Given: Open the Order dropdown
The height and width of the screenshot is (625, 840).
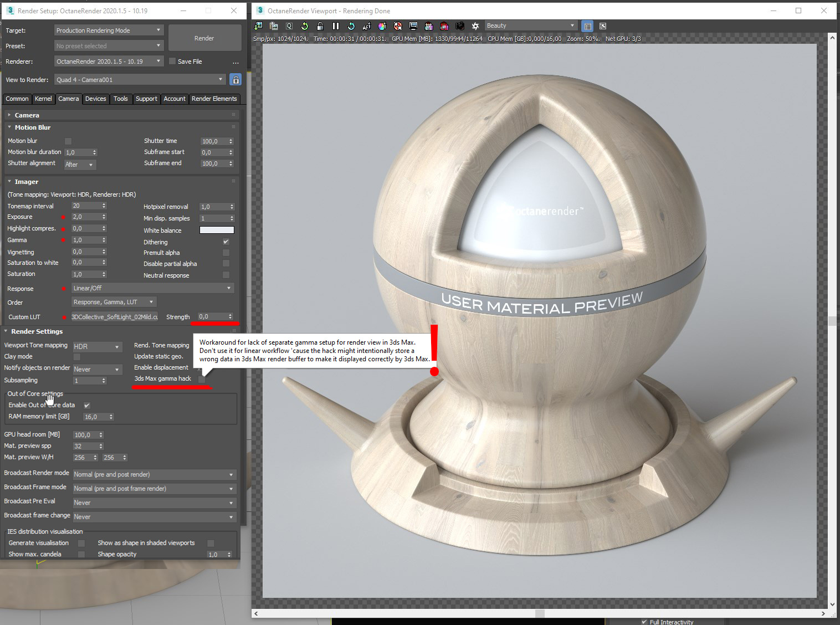Looking at the screenshot, I should point(114,302).
